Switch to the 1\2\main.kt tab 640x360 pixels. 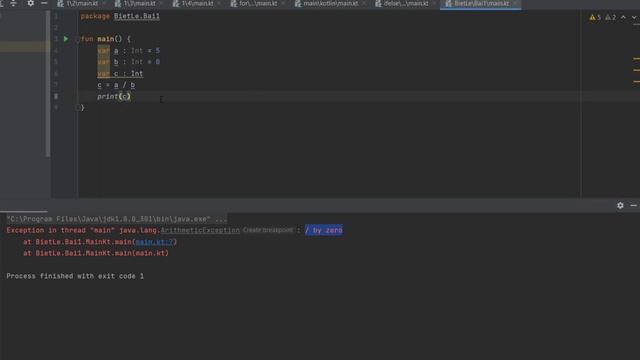pyautogui.click(x=82, y=4)
